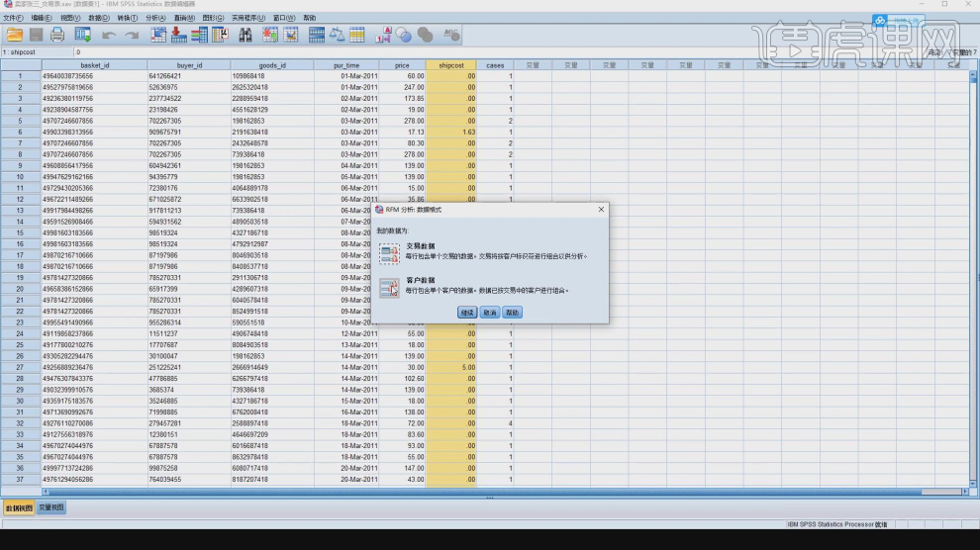
Task: Click the Spell check ABC icon
Action: pos(451,35)
